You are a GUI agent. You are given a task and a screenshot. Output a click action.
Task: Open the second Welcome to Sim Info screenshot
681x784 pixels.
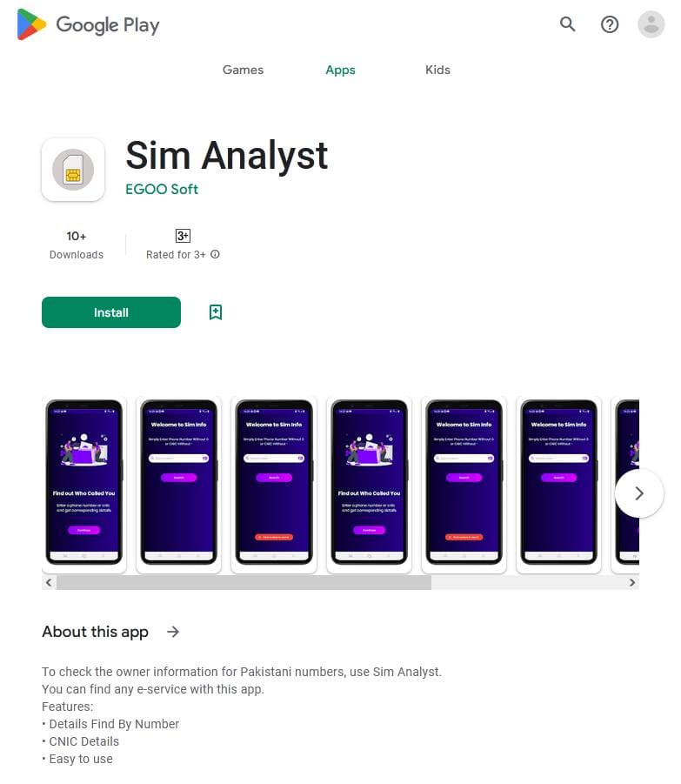(274, 483)
